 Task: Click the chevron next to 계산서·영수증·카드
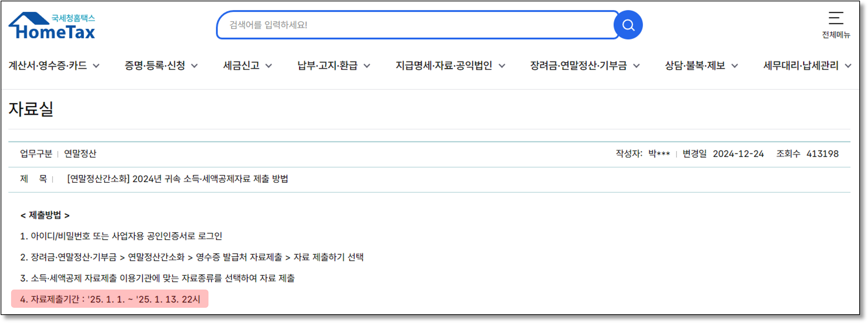coord(96,66)
